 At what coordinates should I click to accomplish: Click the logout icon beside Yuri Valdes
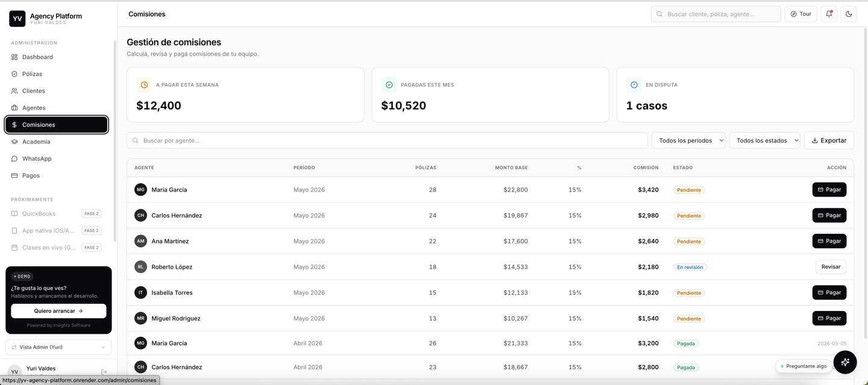(104, 372)
